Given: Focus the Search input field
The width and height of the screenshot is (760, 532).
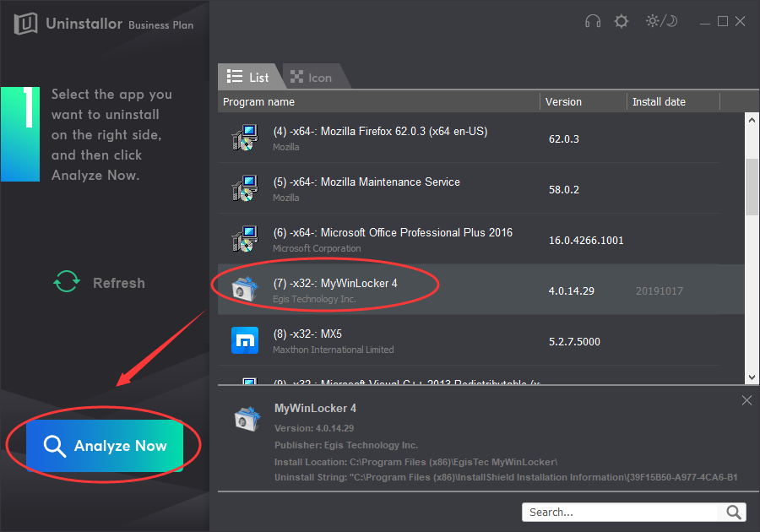Looking at the screenshot, I should pyautogui.click(x=622, y=512).
